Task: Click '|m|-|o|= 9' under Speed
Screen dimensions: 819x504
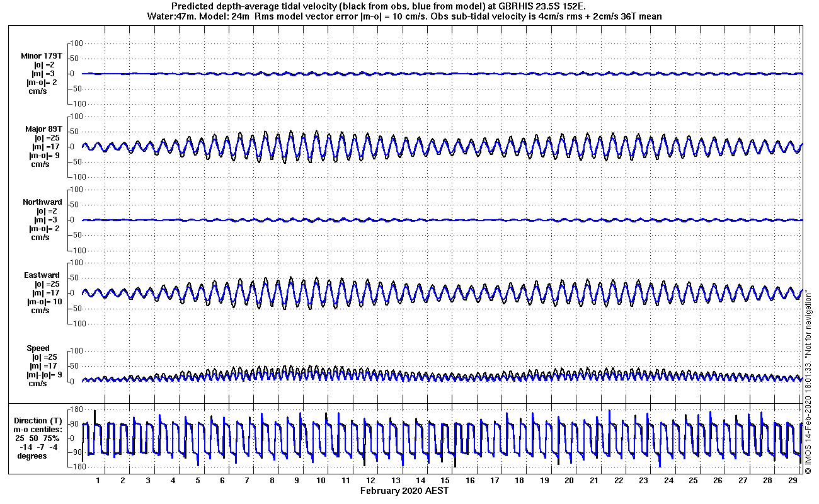Action: 43,375
